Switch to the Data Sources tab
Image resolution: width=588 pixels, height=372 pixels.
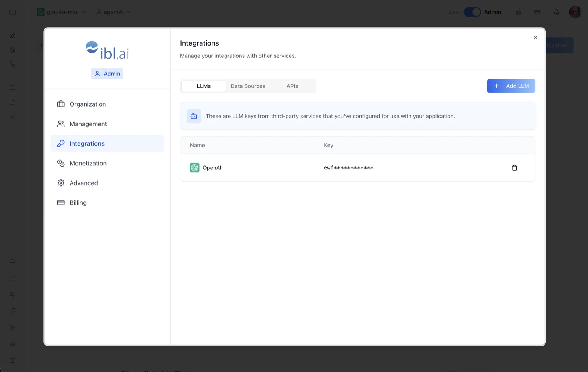coord(248,86)
